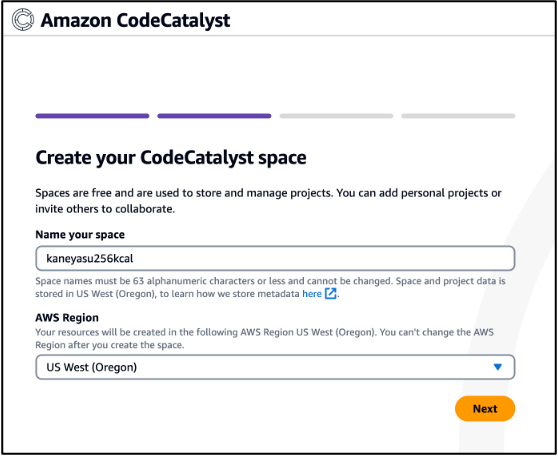Click the 'Region after you create the space' line

(x=110, y=345)
